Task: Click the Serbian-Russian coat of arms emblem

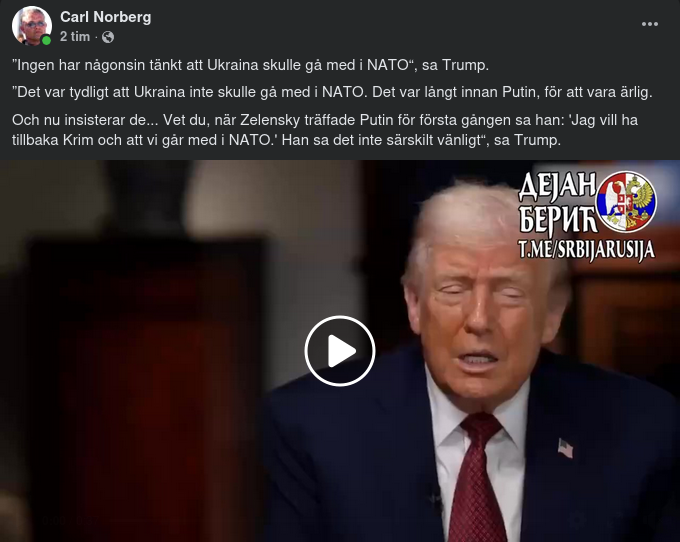Action: pyautogui.click(x=626, y=202)
